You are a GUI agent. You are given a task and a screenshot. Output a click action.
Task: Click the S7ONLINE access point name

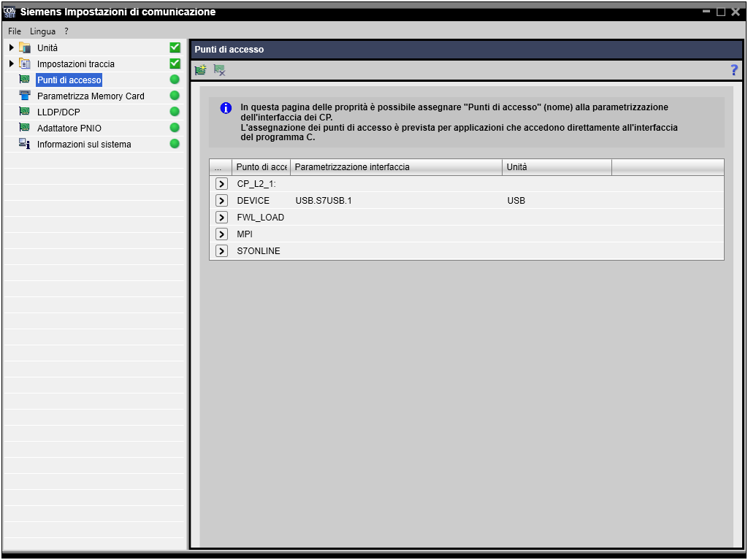[x=259, y=250]
